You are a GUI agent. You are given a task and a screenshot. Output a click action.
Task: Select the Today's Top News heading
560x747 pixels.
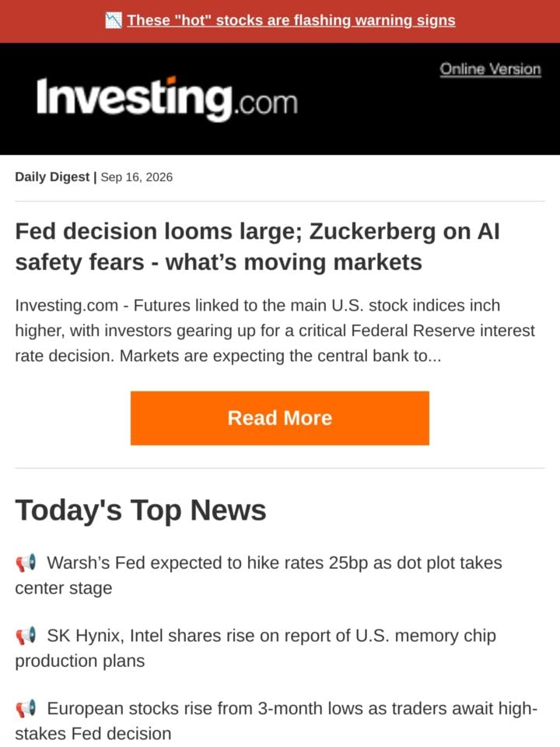point(141,510)
